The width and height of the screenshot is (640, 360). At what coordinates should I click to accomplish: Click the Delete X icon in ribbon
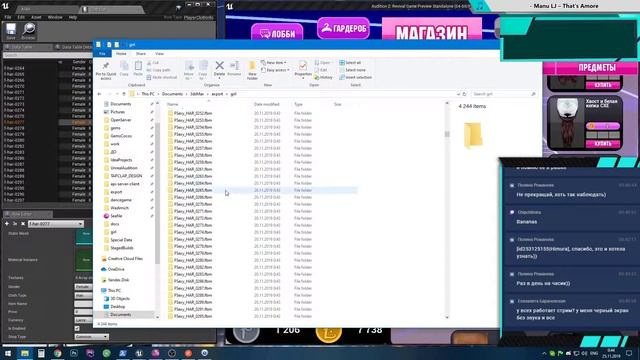click(x=219, y=66)
